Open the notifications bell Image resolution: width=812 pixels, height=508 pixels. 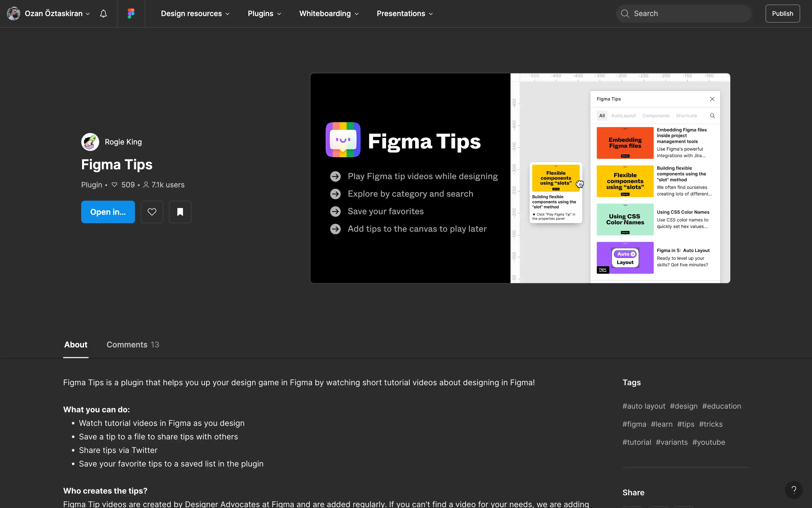103,14
